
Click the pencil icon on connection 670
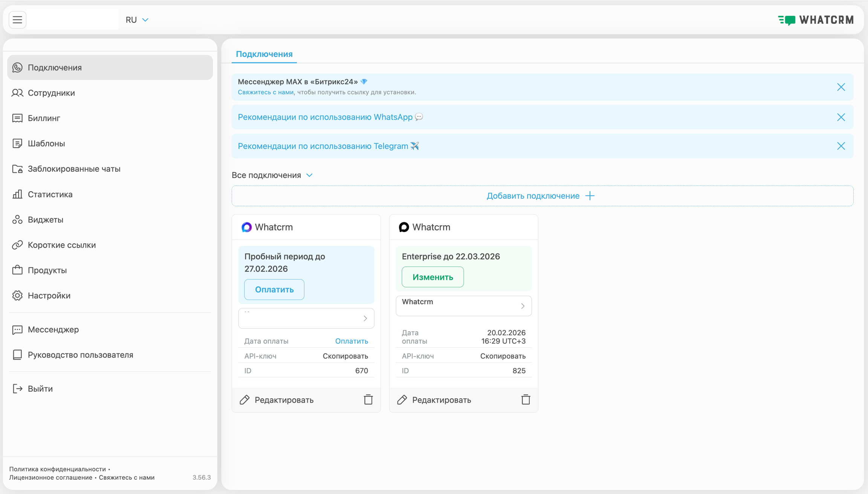tap(245, 400)
